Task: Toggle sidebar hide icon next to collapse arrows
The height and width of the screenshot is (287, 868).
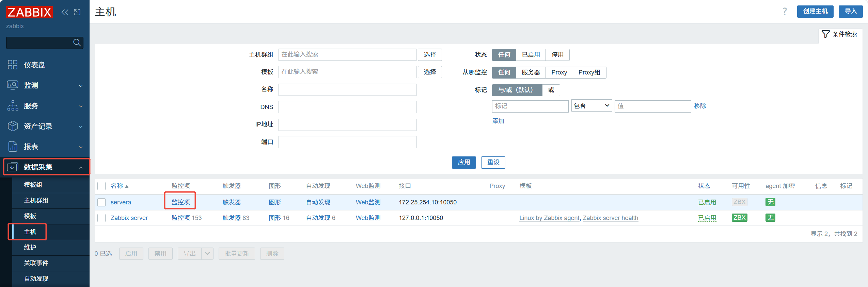Action: 77,12
